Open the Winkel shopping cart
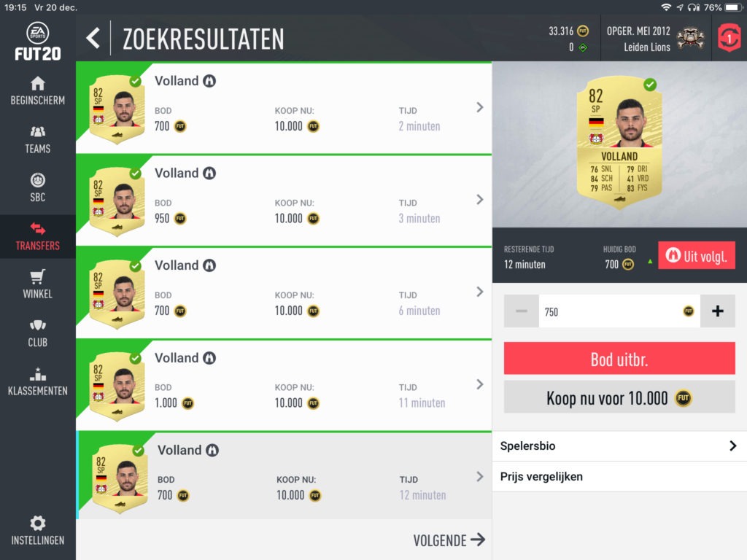Screen dimensions: 747x560 (x=38, y=277)
